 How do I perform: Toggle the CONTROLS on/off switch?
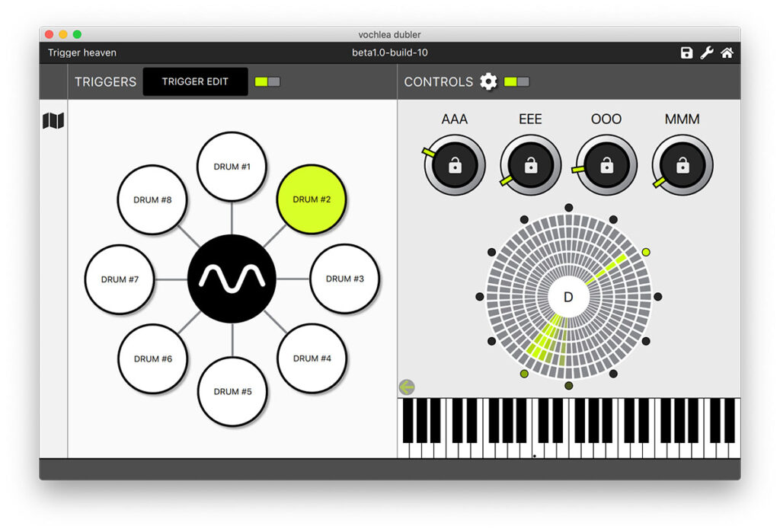(x=516, y=81)
